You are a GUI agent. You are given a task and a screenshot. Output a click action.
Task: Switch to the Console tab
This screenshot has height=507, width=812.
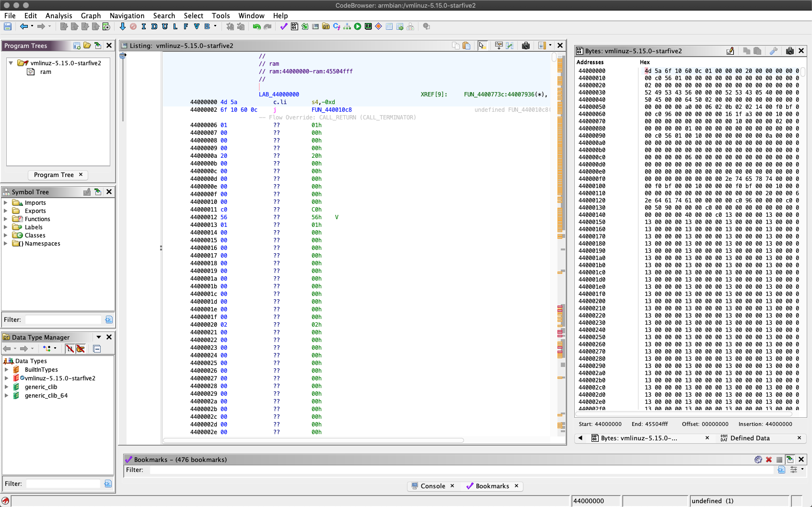click(x=432, y=486)
